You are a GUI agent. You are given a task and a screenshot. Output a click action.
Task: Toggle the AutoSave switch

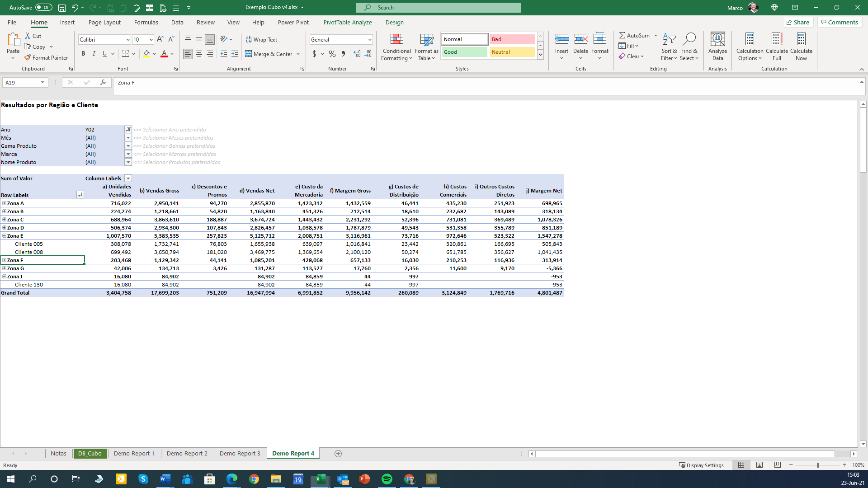44,8
